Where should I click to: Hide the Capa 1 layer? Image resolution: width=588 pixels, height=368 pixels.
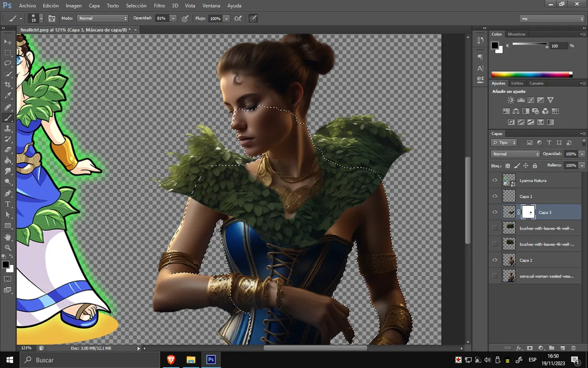point(495,196)
